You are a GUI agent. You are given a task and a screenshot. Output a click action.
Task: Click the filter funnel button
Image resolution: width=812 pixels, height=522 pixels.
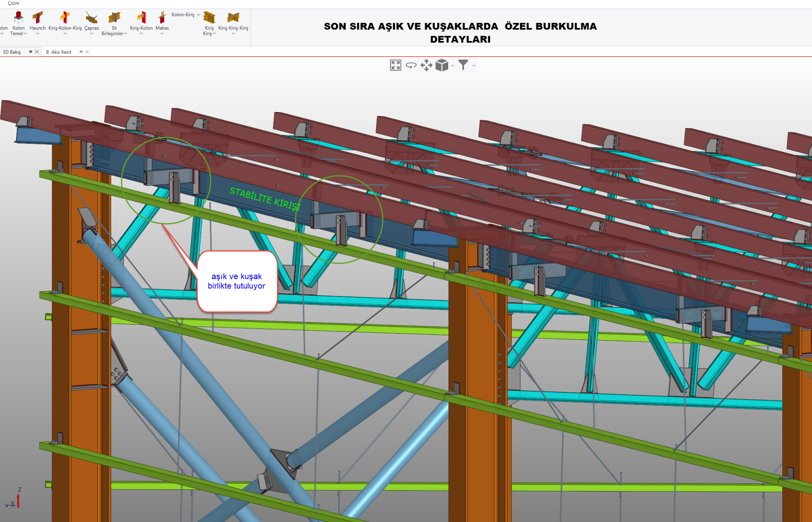(x=463, y=65)
